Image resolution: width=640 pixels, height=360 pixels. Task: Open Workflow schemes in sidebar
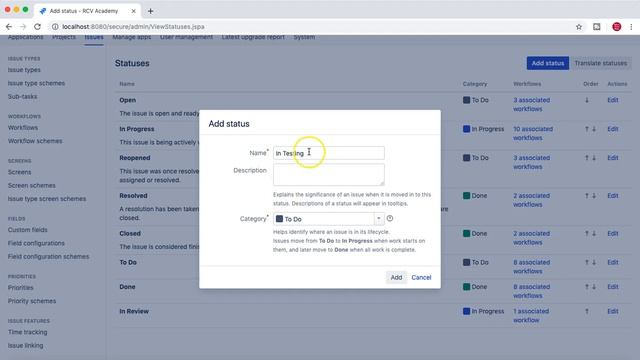[35, 141]
